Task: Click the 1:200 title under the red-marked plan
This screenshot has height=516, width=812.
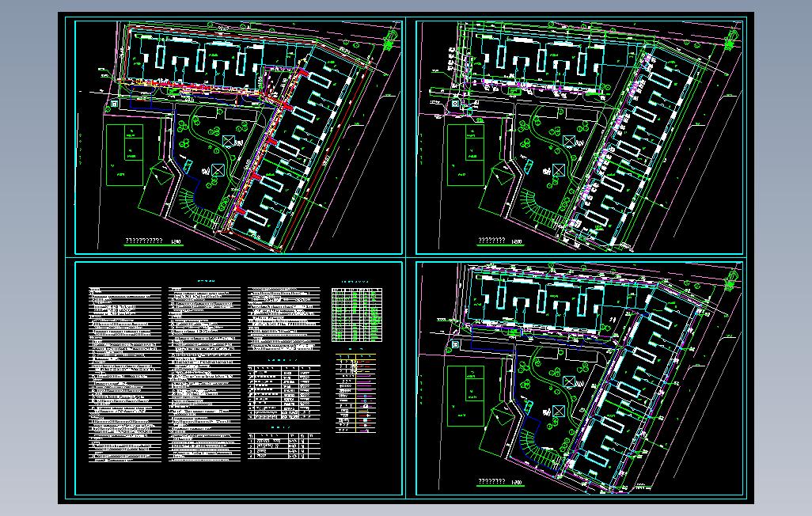Action: (154, 241)
